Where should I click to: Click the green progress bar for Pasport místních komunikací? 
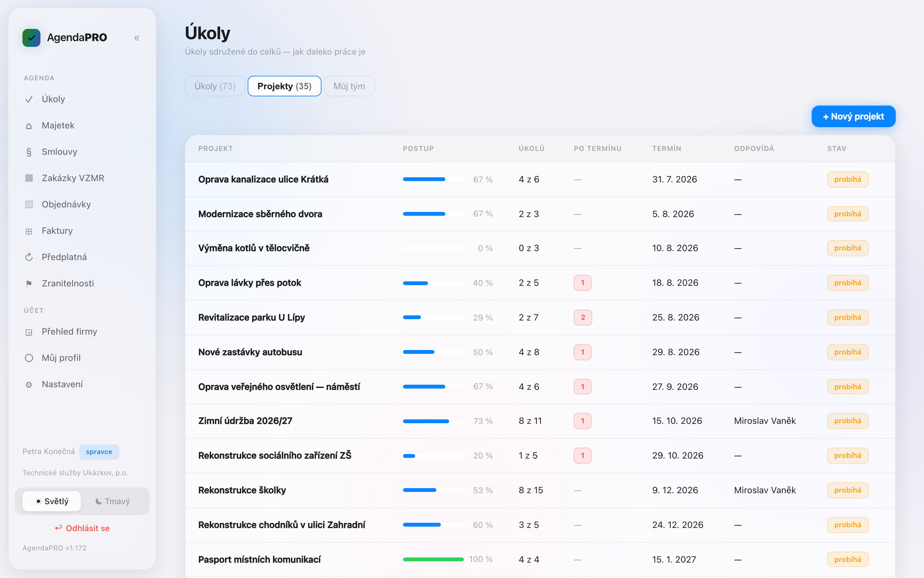(434, 559)
